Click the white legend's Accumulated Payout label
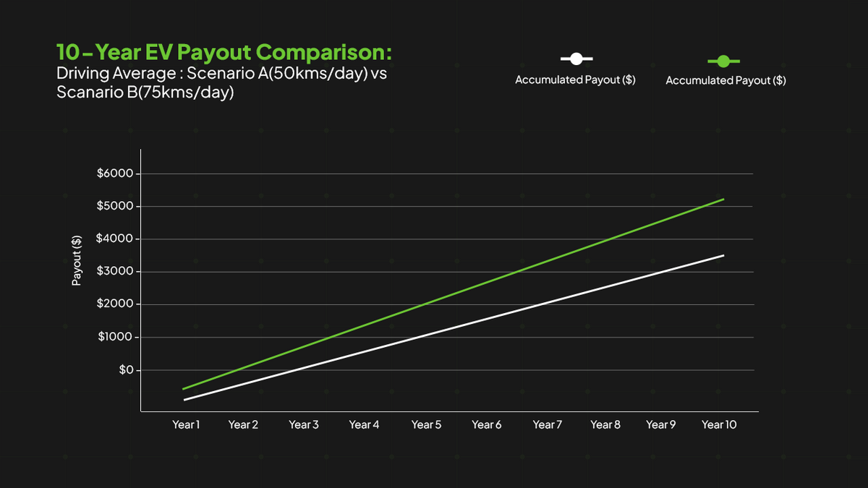 pos(575,80)
